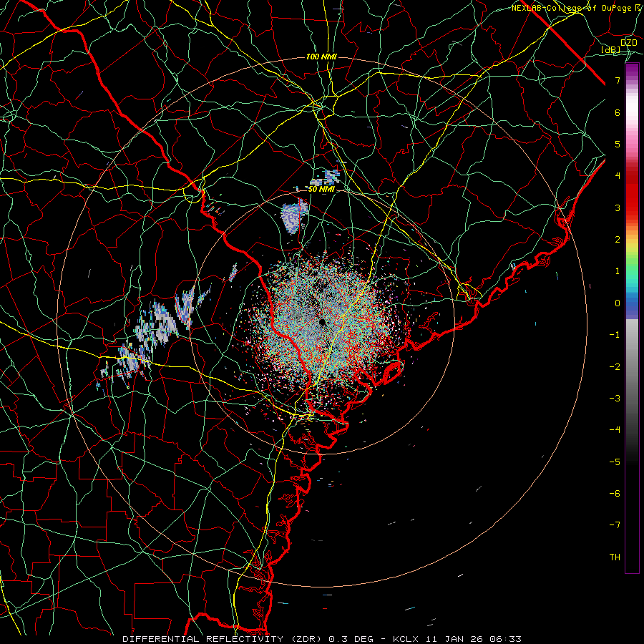Click the black radar site dot at center
The image size is (644, 644).
(322, 323)
